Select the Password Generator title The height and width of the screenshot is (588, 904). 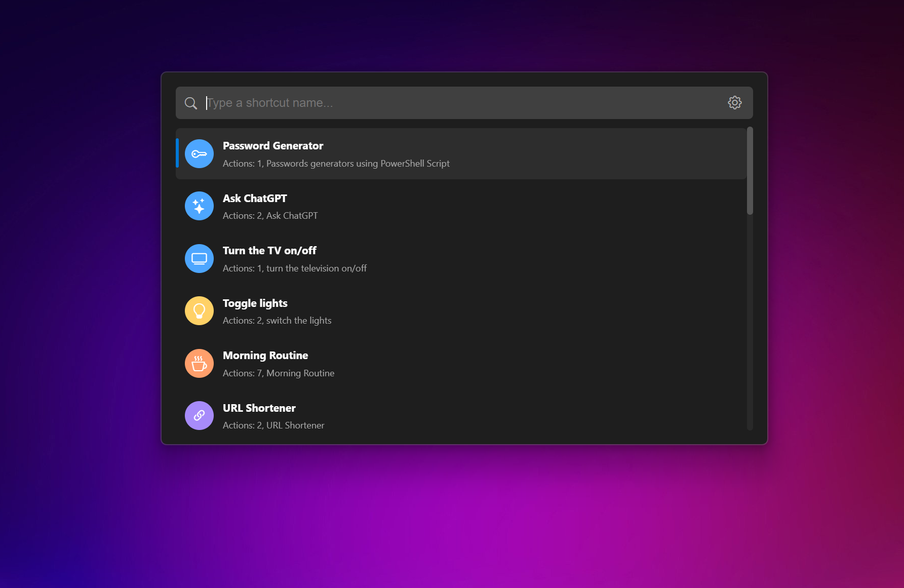pyautogui.click(x=272, y=146)
